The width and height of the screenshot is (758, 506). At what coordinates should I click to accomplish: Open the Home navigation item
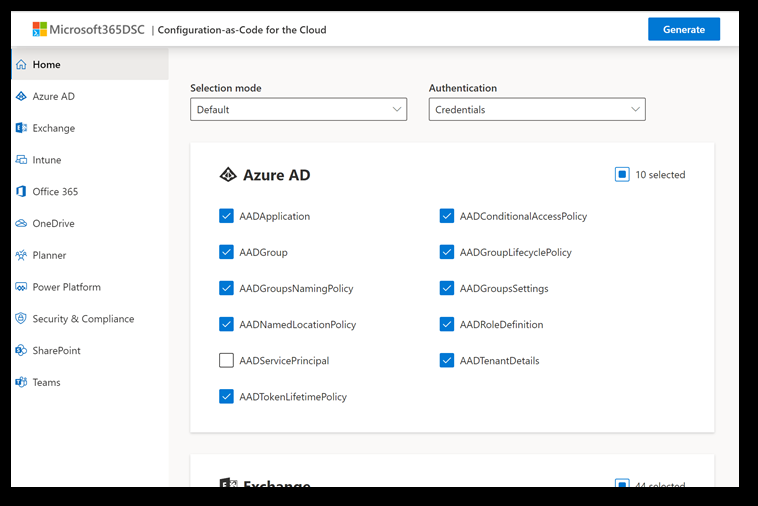[x=90, y=64]
